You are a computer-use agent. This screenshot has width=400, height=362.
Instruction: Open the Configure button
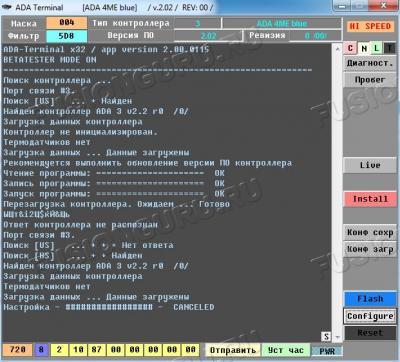(x=370, y=316)
